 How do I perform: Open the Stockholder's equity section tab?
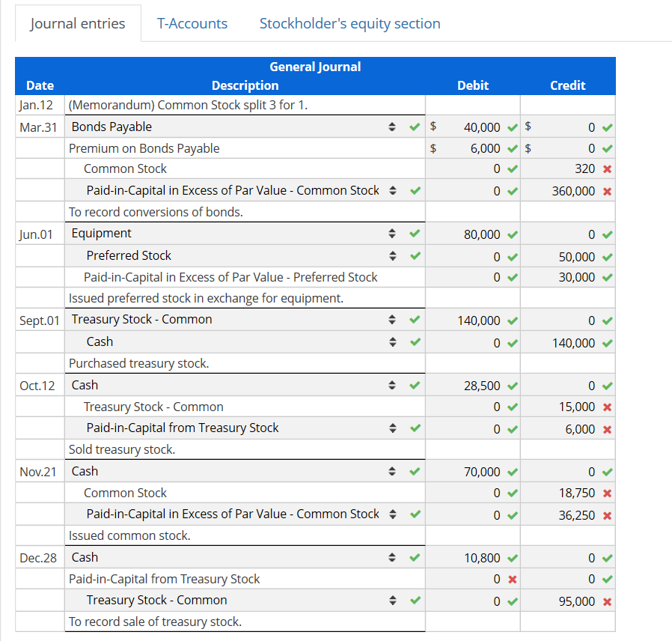349,23
